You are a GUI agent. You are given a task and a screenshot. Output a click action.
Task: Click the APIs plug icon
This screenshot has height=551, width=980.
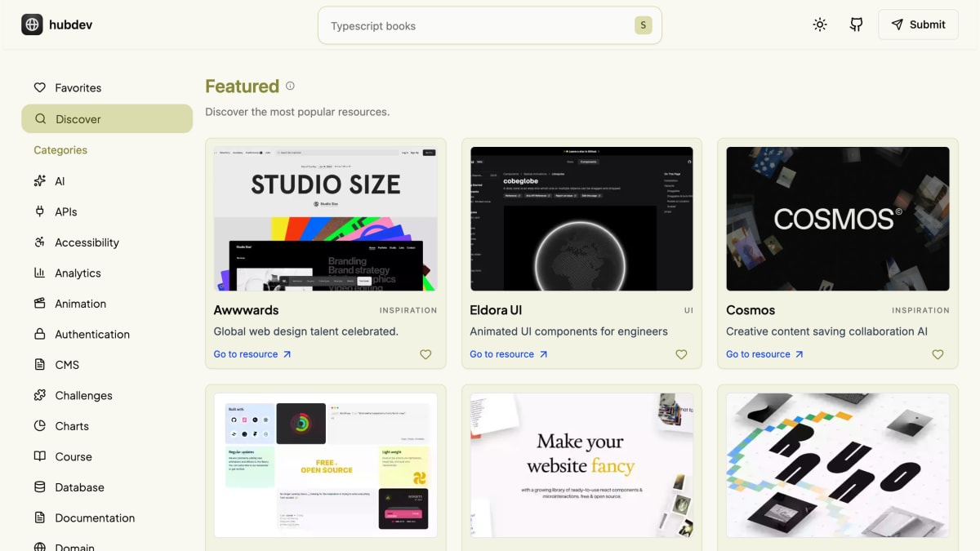40,211
